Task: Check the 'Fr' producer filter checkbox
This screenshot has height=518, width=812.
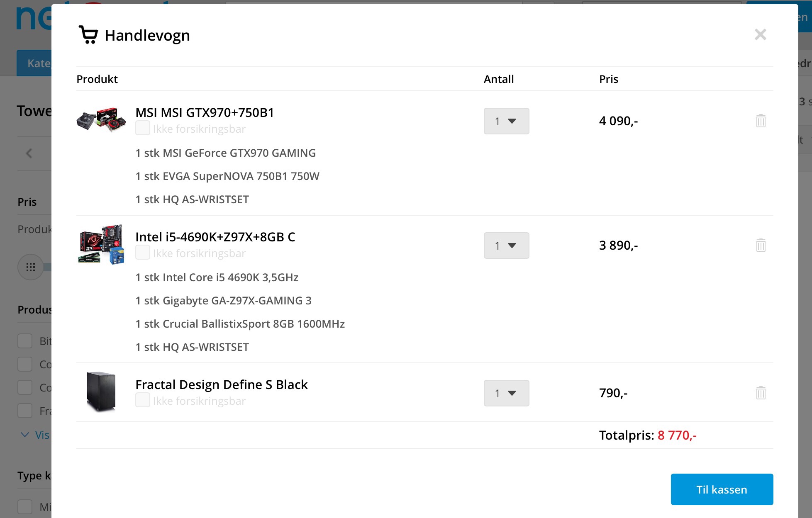Action: (x=25, y=411)
